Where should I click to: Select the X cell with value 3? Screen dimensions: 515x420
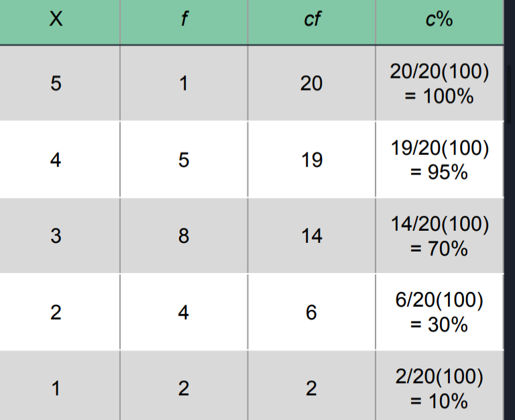coord(56,236)
